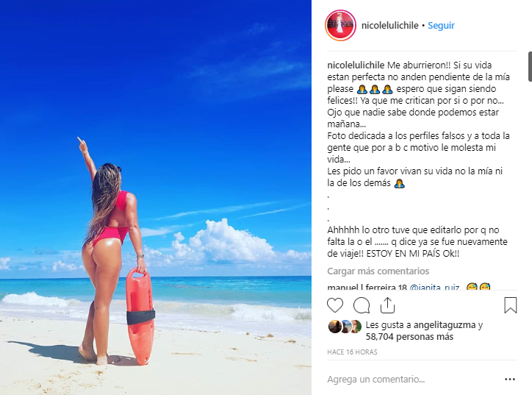The height and width of the screenshot is (395, 532).
Task: Click the beach photo of the post
Action: click(x=156, y=197)
